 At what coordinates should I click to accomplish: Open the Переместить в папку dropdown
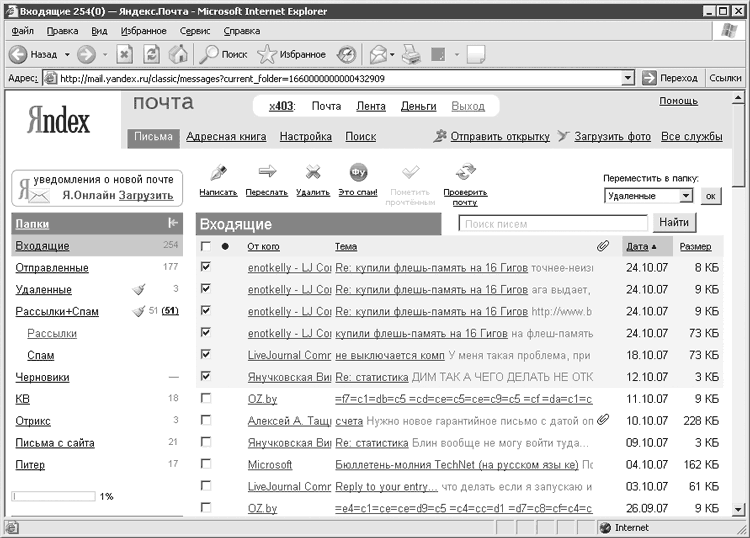685,196
